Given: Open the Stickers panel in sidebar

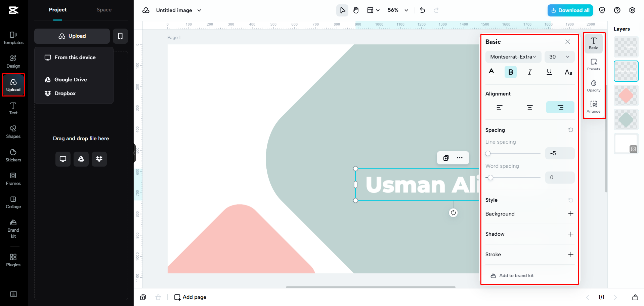Looking at the screenshot, I should coord(13,155).
